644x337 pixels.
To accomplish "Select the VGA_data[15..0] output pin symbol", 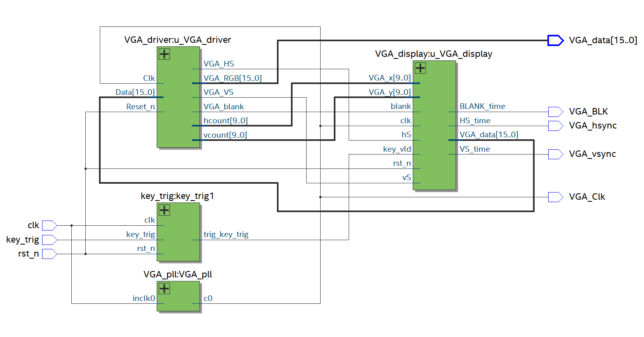I will pos(556,40).
